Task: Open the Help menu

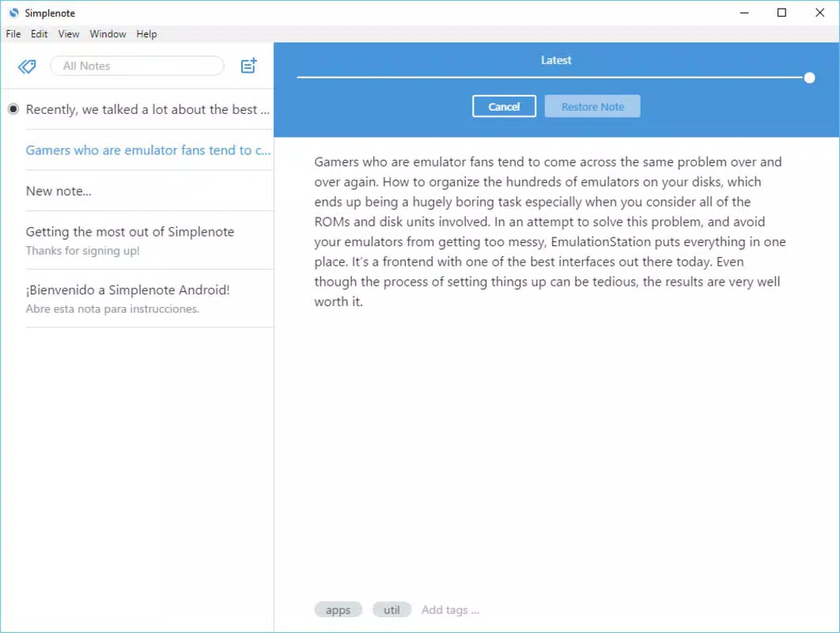Action: click(146, 34)
